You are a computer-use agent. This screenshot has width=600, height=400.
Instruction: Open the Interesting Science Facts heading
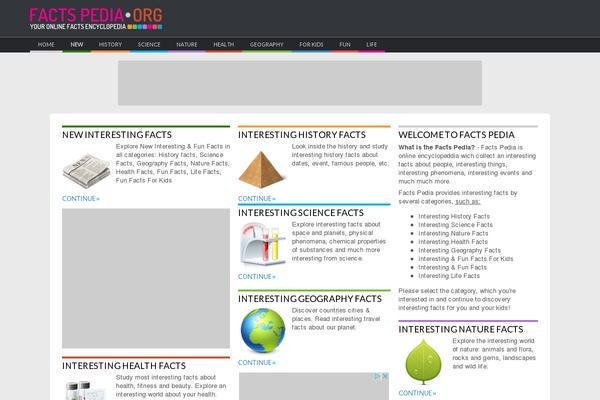coord(301,213)
